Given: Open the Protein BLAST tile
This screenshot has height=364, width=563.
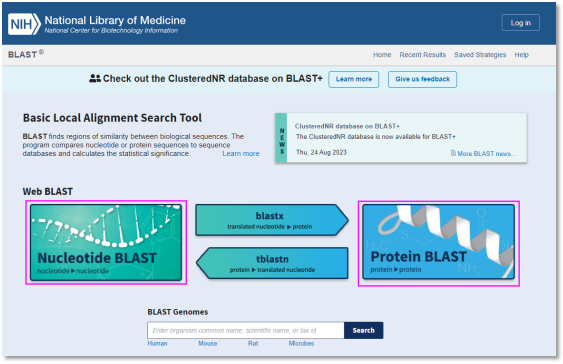Looking at the screenshot, I should (x=438, y=242).
